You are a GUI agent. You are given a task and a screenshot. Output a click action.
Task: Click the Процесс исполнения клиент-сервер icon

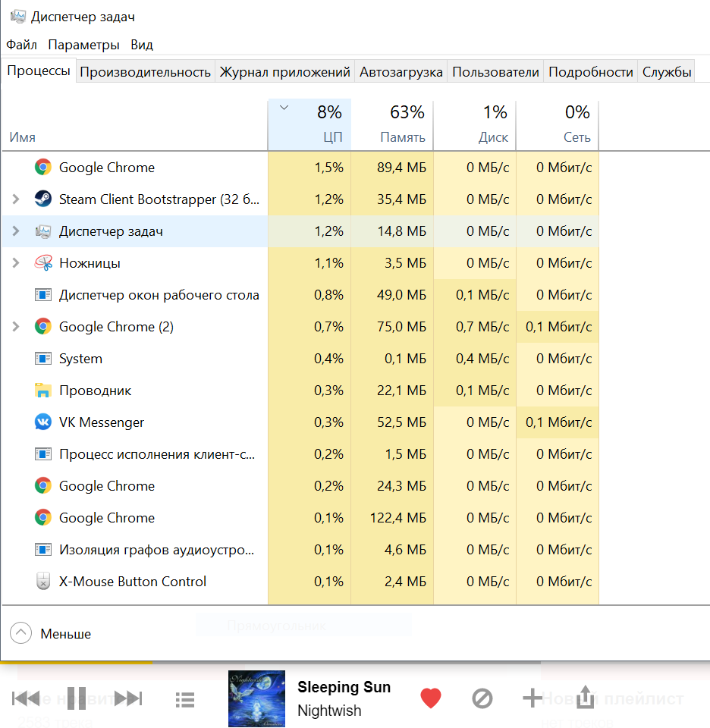pyautogui.click(x=42, y=454)
